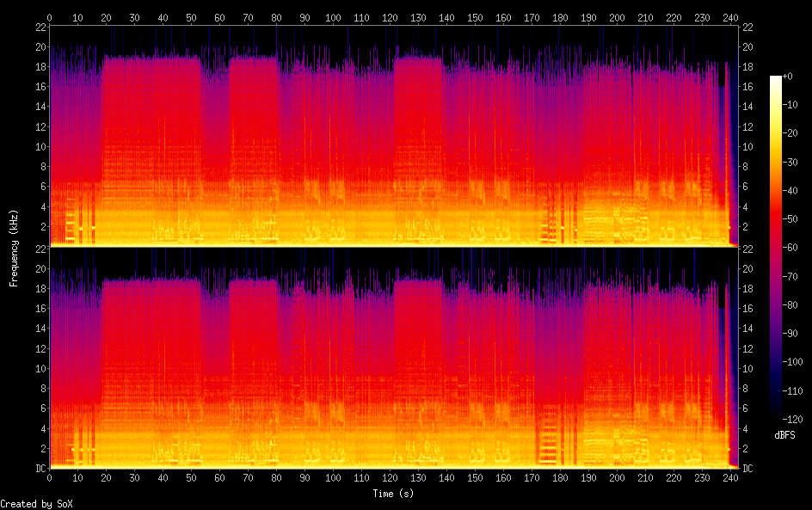The width and height of the screenshot is (812, 510).
Task: Click the 60 tick on the top time axis
Action: pyautogui.click(x=219, y=17)
